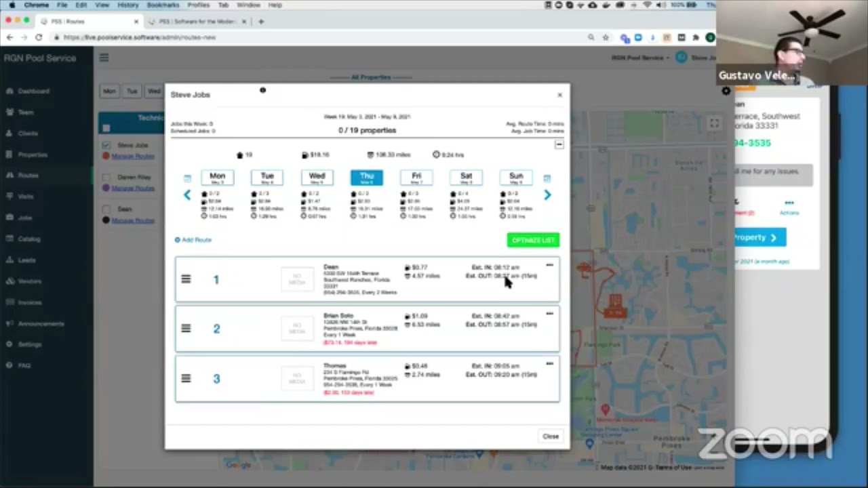Screen dimensions: 868x488
Task: Click the black color dot under Sean
Action: tap(106, 220)
